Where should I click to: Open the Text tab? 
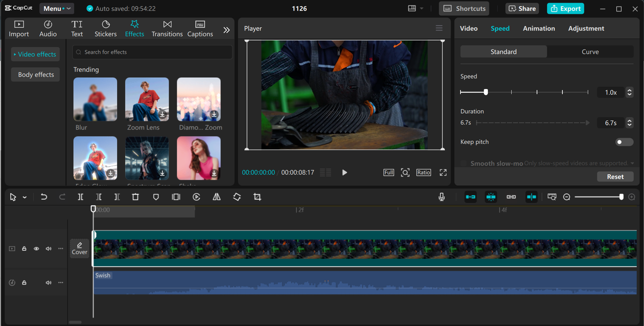coord(77,29)
